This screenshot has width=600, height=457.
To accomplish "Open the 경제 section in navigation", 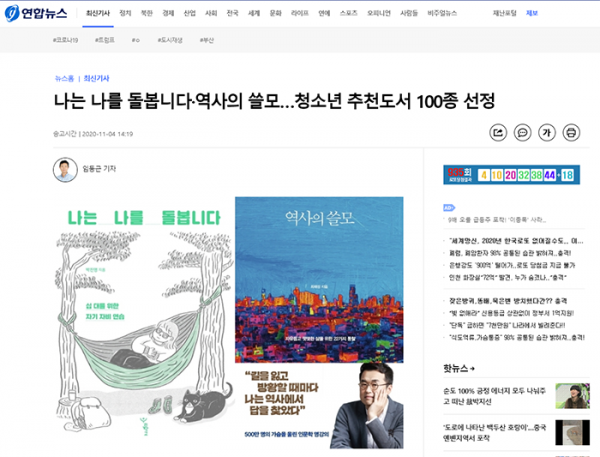I will coord(167,15).
